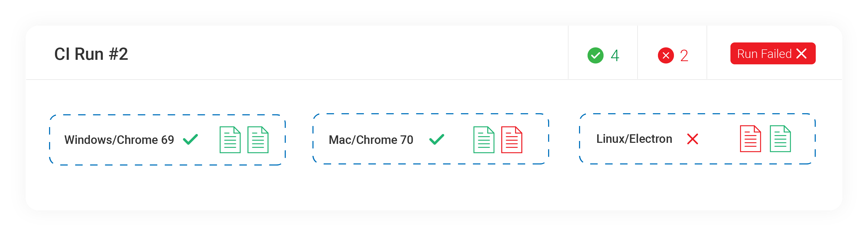The image size is (868, 236).
Task: Click green checkmark beside Windows/Chrome 69
Action: click(x=190, y=139)
